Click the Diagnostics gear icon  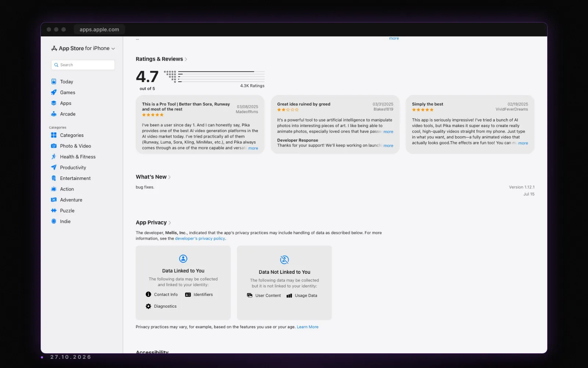[x=148, y=306]
